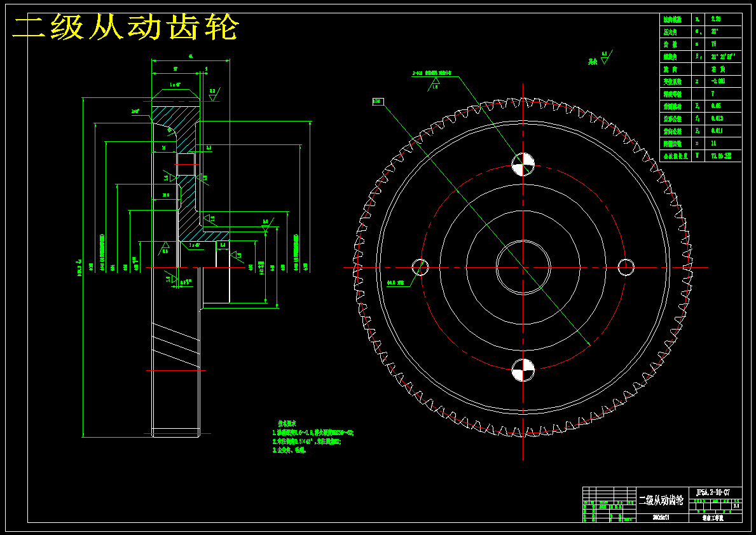756x535 pixels.
Task: Click the 公法线长度 row label
Action: point(675,156)
